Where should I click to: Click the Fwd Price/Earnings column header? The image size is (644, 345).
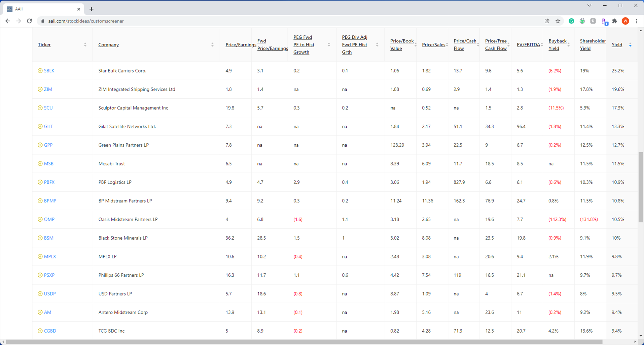coord(273,45)
